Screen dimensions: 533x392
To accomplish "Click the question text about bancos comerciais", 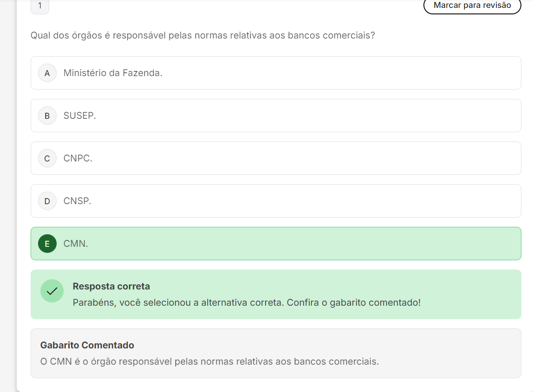I will click(202, 36).
